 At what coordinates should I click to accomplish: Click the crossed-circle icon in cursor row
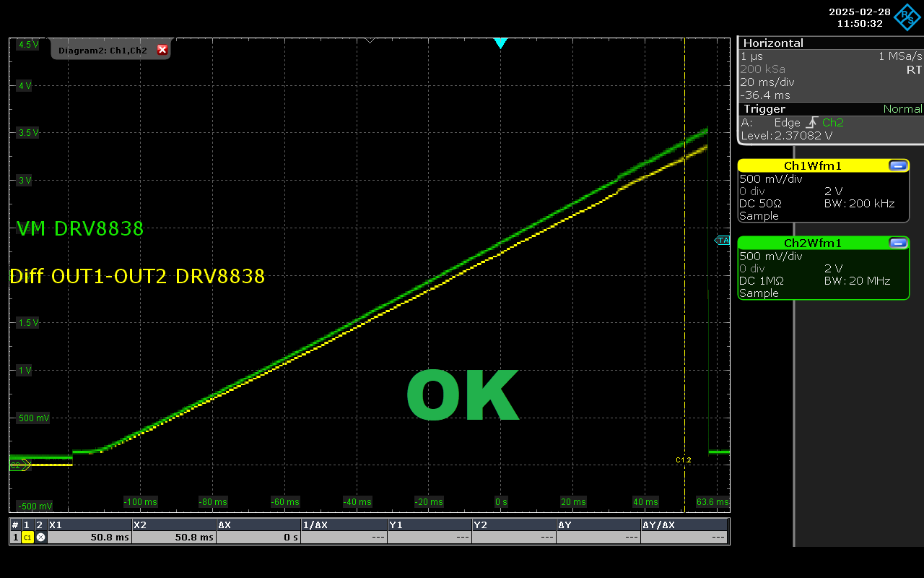pos(40,538)
